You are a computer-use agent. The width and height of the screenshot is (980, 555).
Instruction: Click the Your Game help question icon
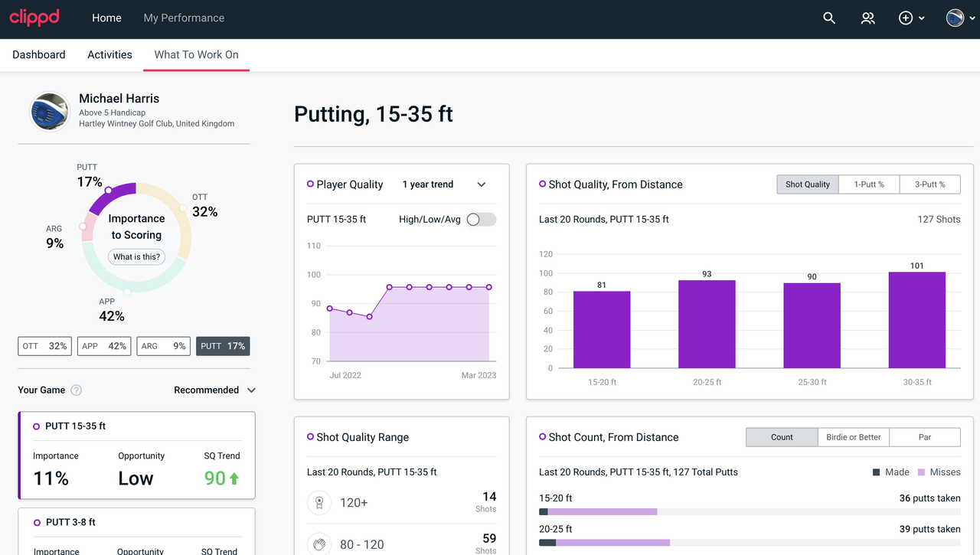click(76, 390)
